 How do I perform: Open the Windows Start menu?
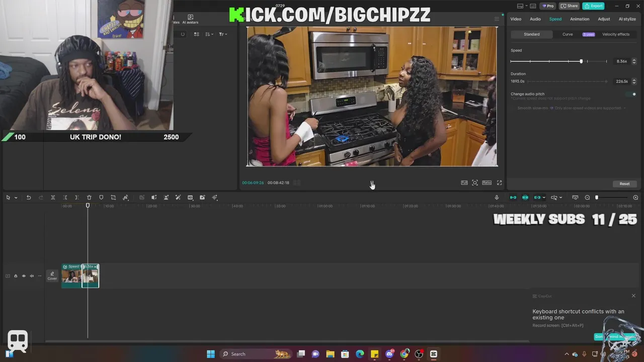coord(211,354)
